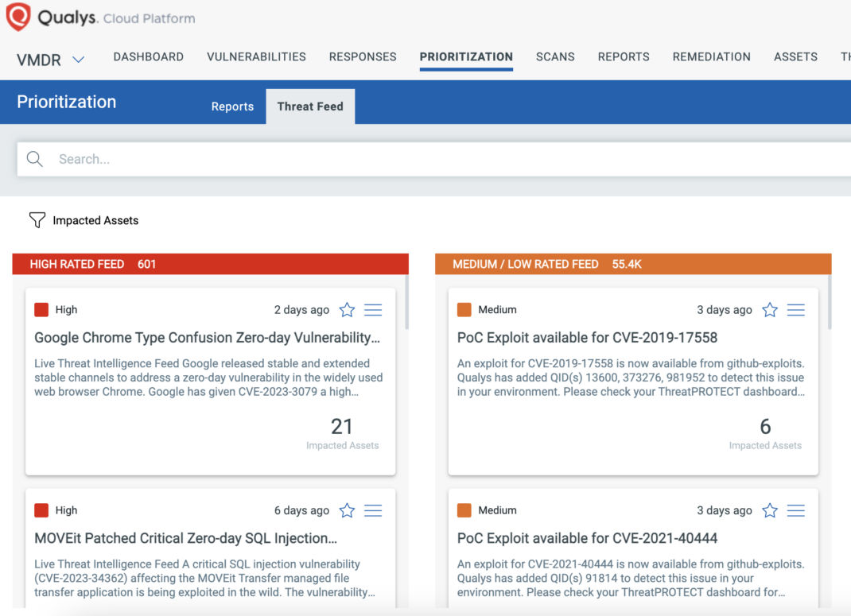
Task: Open menu on Google Chrome Zero-day card
Action: coord(373,310)
